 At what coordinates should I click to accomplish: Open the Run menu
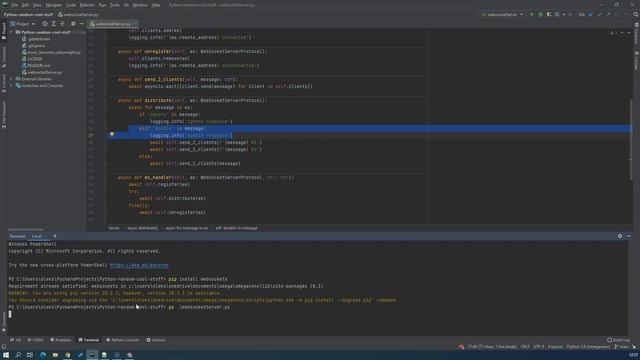102,5
